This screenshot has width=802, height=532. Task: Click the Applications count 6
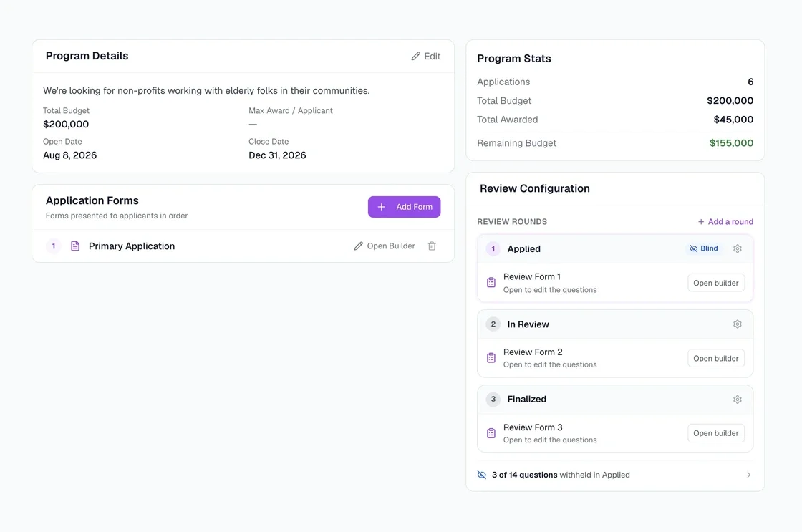[x=750, y=82]
